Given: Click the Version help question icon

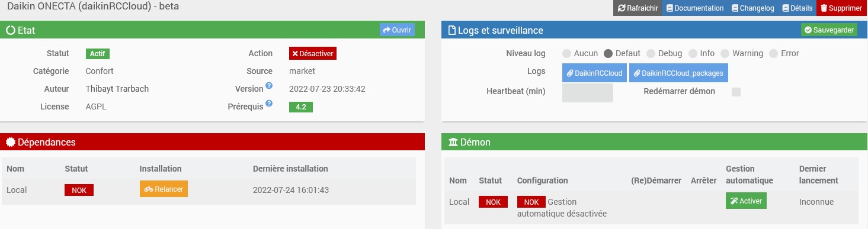Looking at the screenshot, I should (x=269, y=86).
